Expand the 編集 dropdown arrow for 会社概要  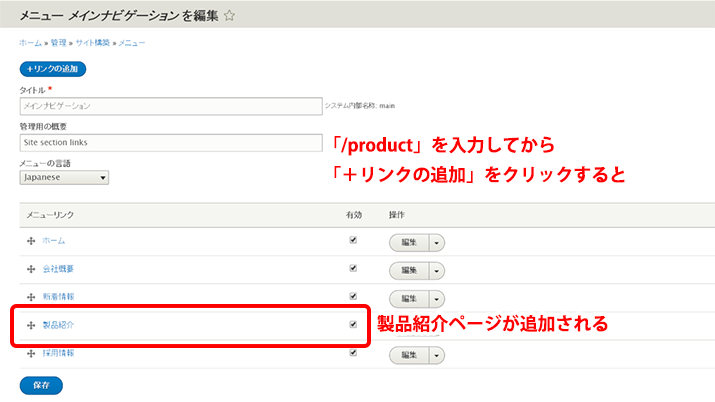pyautogui.click(x=436, y=271)
